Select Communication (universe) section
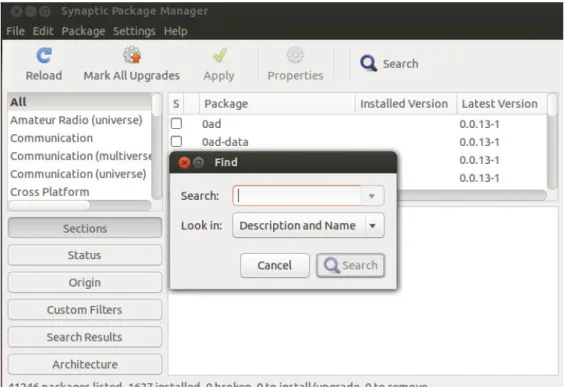This screenshot has height=387, width=567. point(80,174)
